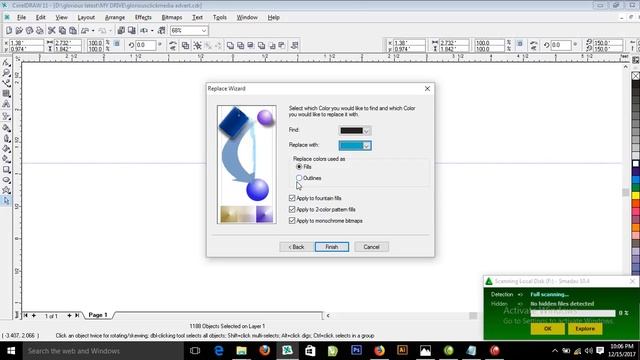Click Cancel in Replace Wizard

pos(371,247)
